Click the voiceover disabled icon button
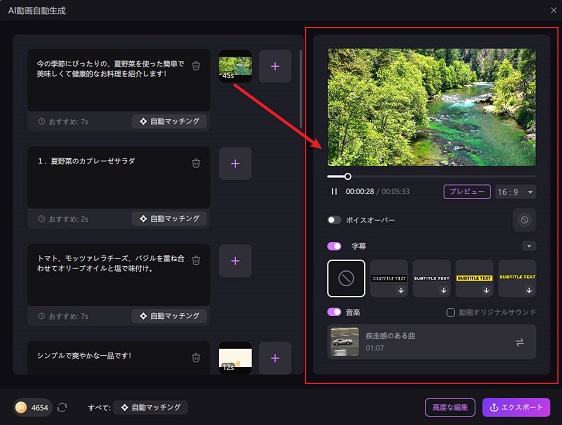This screenshot has height=425, width=562. tap(524, 220)
